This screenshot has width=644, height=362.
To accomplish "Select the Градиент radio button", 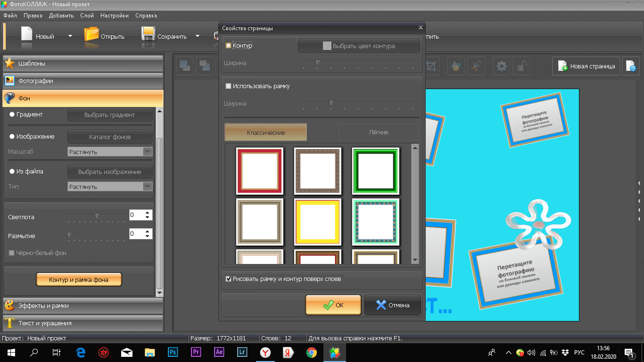I will pyautogui.click(x=12, y=115).
